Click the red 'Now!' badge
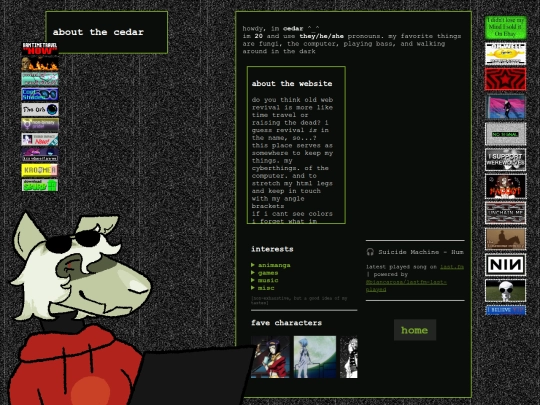Screen dimensions: 540x405 40,139
